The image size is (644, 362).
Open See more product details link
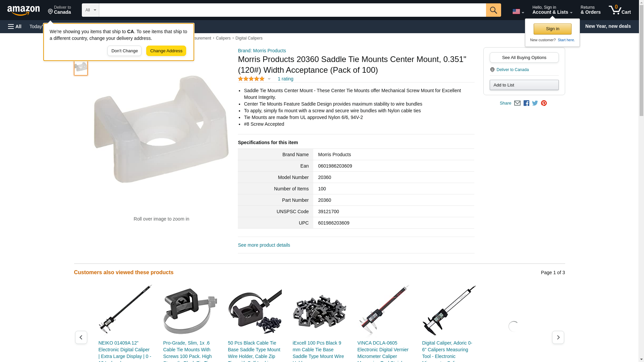coord(264,245)
